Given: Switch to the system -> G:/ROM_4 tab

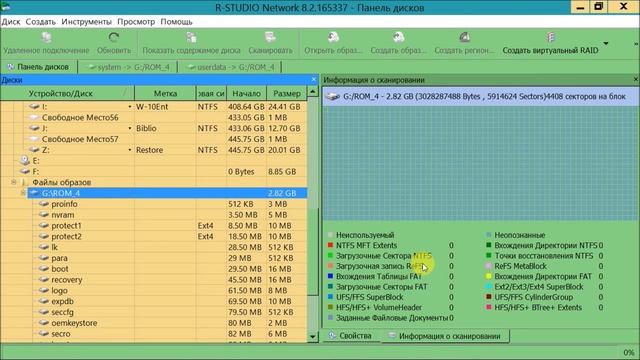Looking at the screenshot, I should 128,67.
